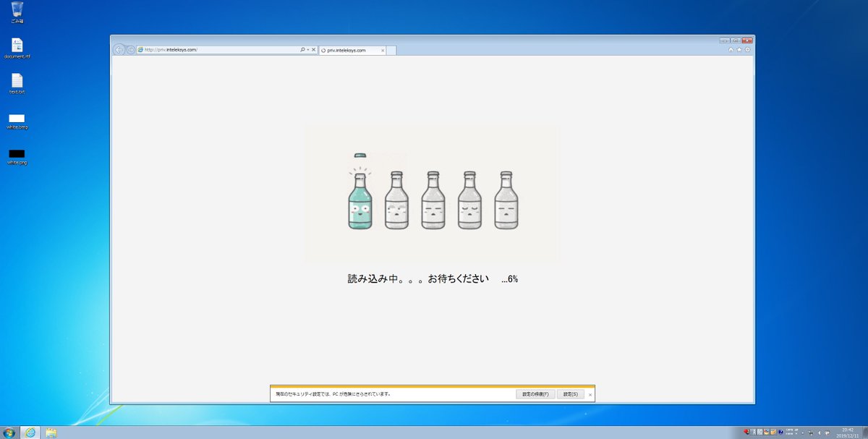Open a new blank tab
Screen dimensions: 868x439
click(x=391, y=51)
